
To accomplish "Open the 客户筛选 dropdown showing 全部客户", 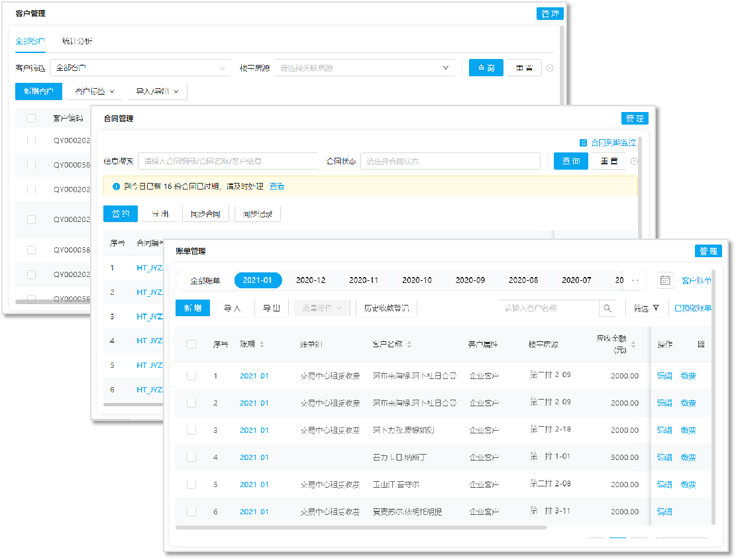I will coord(140,68).
